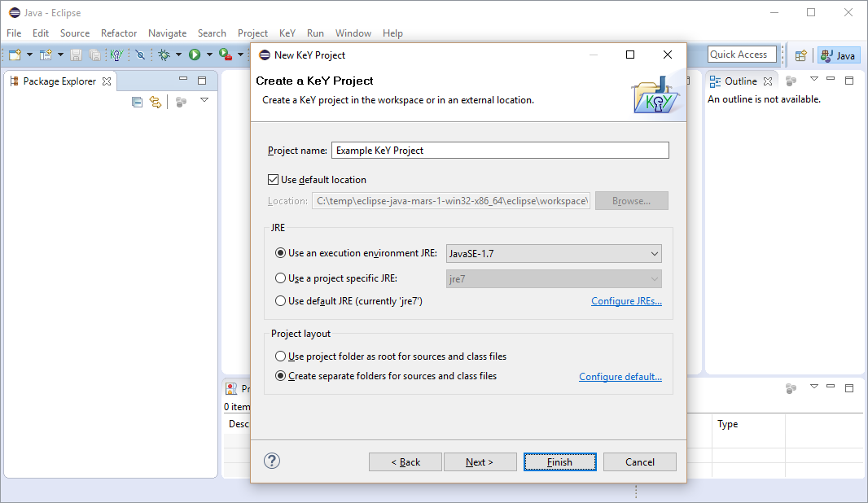Image resolution: width=868 pixels, height=503 pixels.
Task: Open the Project menu
Action: [252, 33]
